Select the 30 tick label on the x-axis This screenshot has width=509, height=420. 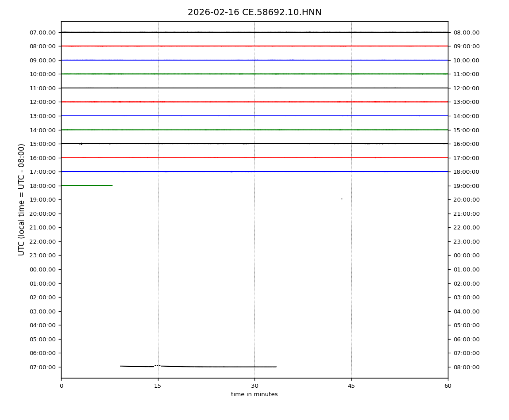tap(254, 386)
